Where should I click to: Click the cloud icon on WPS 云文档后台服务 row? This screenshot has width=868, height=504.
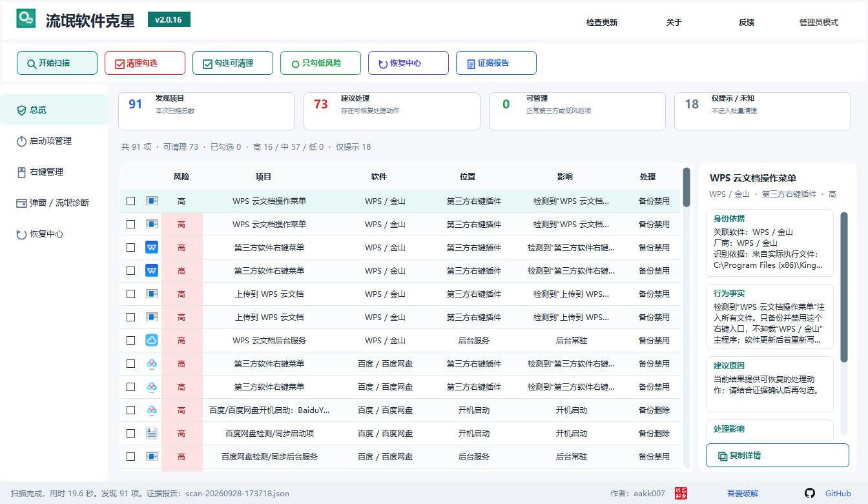[152, 340]
